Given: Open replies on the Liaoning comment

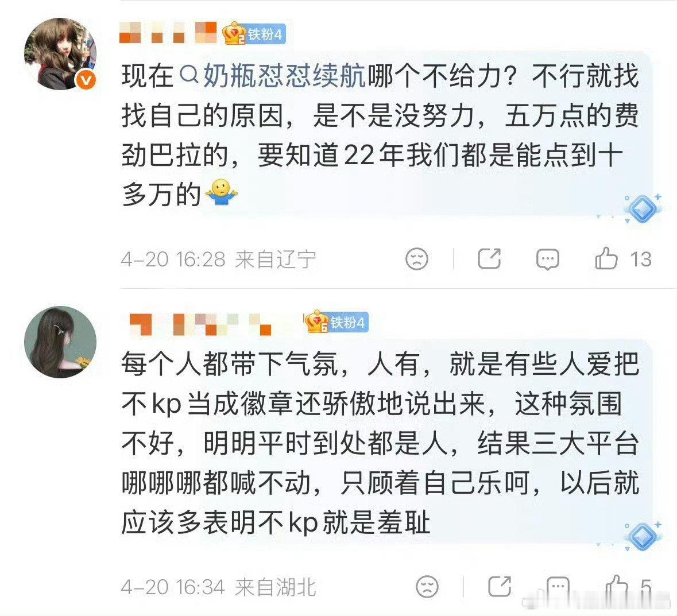Looking at the screenshot, I should pyautogui.click(x=547, y=260).
